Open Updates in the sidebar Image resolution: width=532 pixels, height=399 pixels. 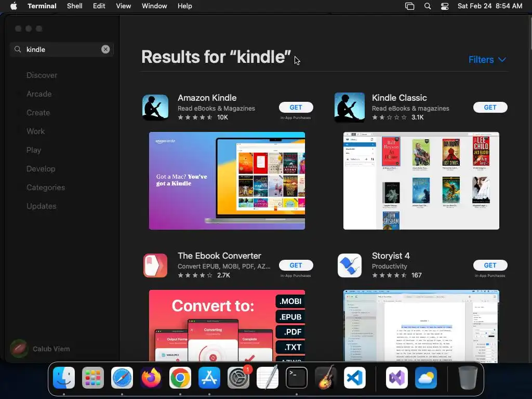(x=42, y=206)
